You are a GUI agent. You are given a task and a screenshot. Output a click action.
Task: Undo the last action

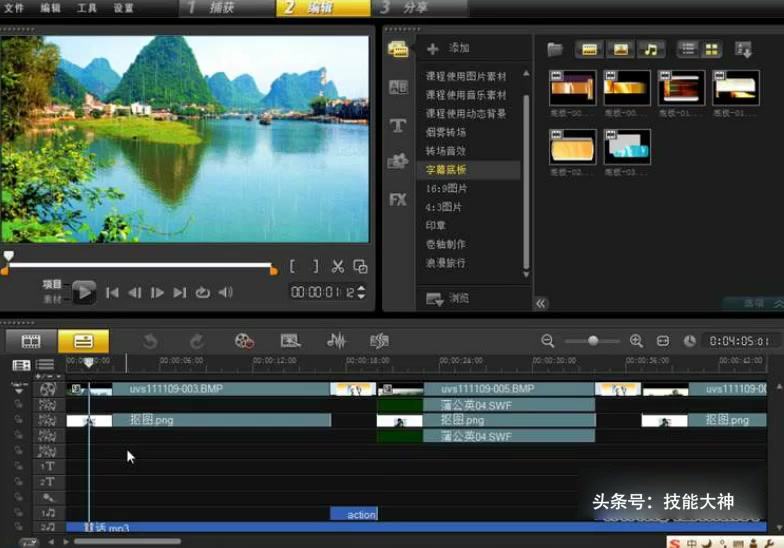150,342
